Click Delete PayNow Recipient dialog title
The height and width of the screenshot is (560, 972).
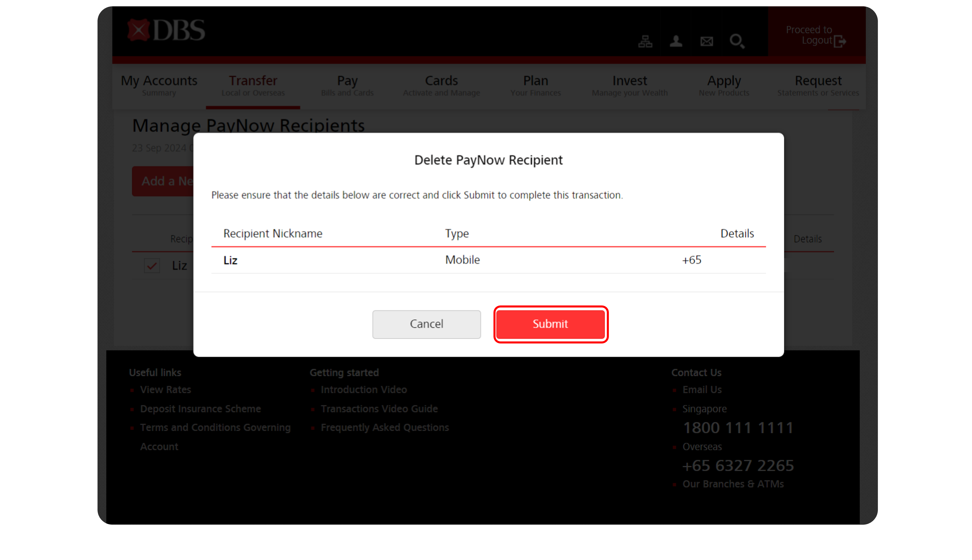[488, 160]
